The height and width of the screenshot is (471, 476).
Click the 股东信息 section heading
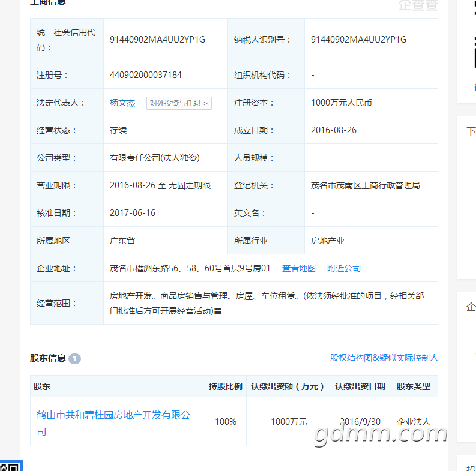48,358
